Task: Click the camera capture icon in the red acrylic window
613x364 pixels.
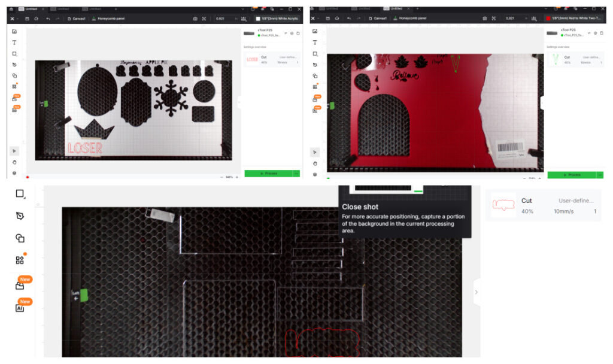Action: (484, 19)
